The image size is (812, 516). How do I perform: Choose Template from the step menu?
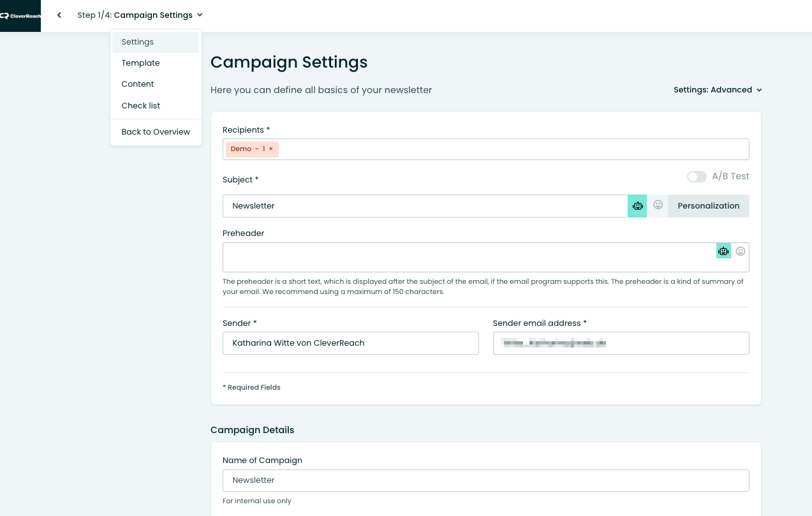[x=140, y=63]
